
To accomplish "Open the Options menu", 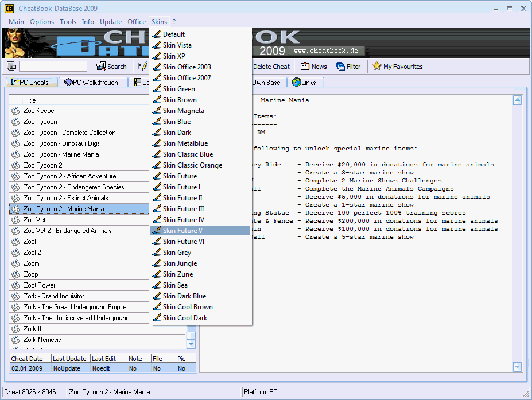I will tap(42, 22).
